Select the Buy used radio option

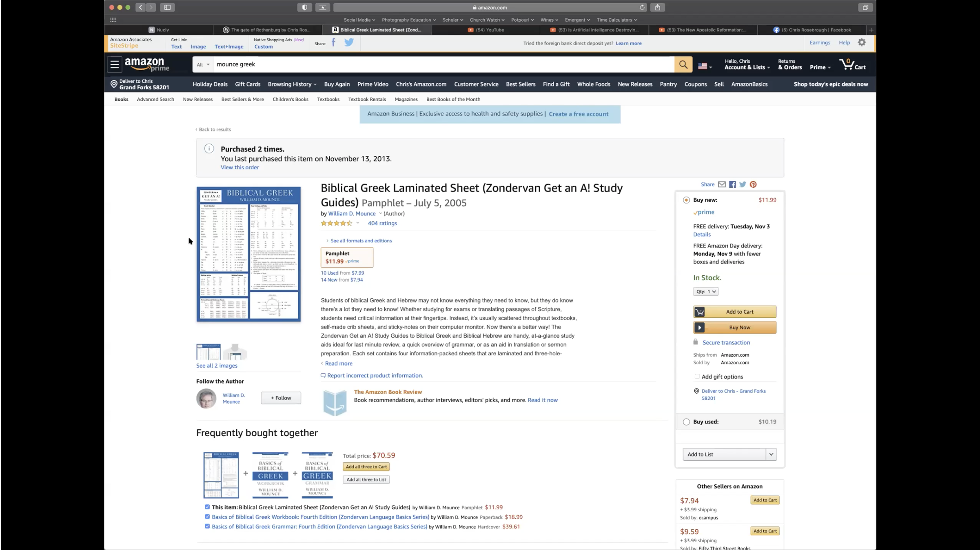pos(686,422)
